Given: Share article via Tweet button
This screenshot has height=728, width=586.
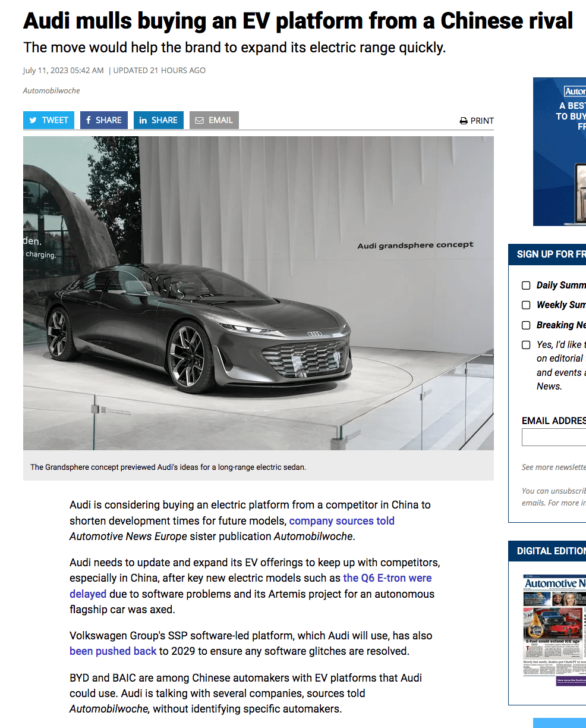Looking at the screenshot, I should (x=49, y=120).
